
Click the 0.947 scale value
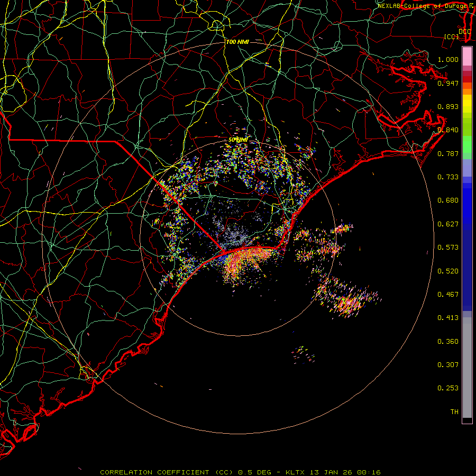[448, 83]
